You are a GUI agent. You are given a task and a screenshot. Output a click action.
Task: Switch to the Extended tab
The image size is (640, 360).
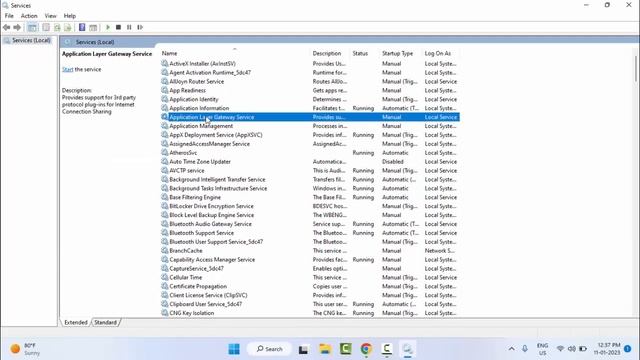point(76,322)
